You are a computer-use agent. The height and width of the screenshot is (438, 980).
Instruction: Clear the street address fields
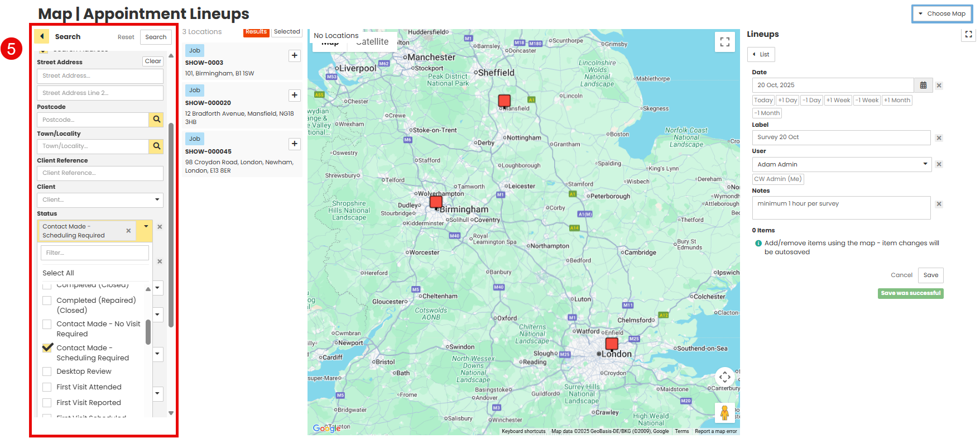point(153,61)
